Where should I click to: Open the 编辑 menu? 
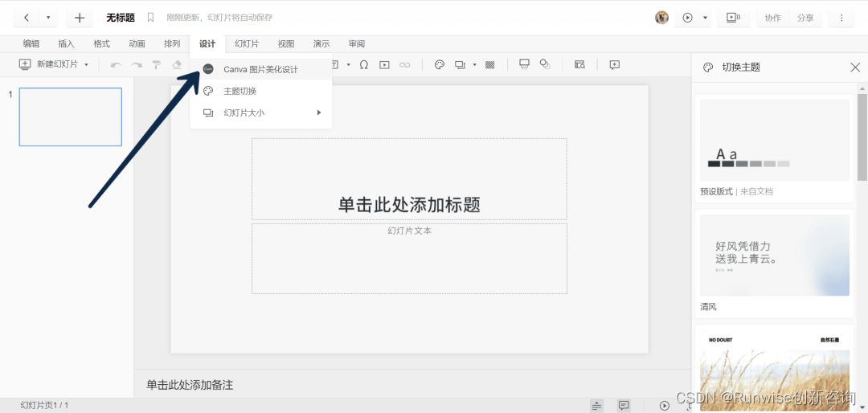31,43
